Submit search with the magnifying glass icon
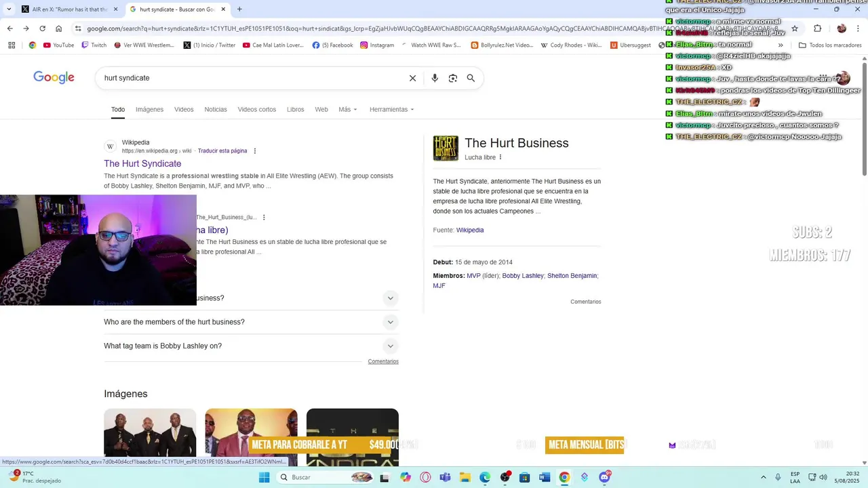 point(471,78)
